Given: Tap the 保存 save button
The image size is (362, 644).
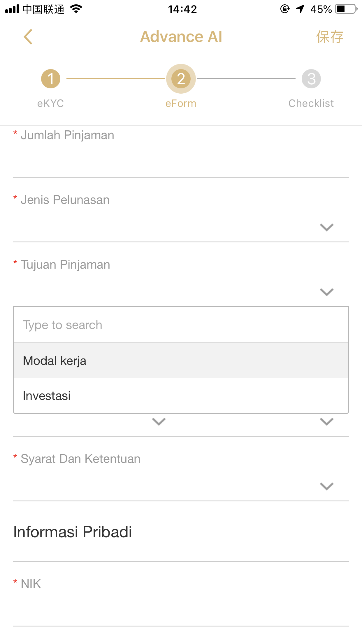Looking at the screenshot, I should click(x=330, y=37).
